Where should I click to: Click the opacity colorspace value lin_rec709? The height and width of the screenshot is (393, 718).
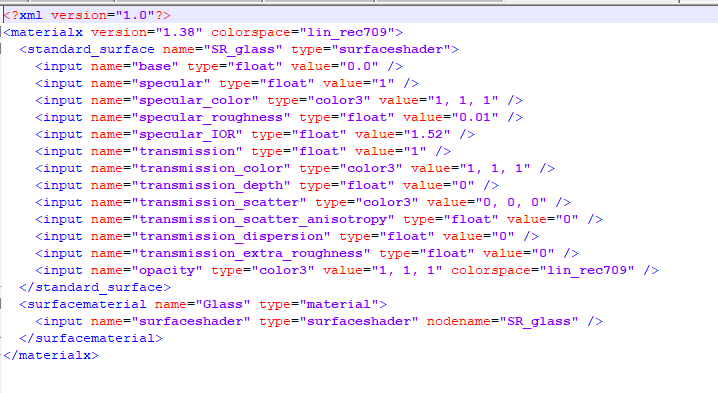coord(587,270)
